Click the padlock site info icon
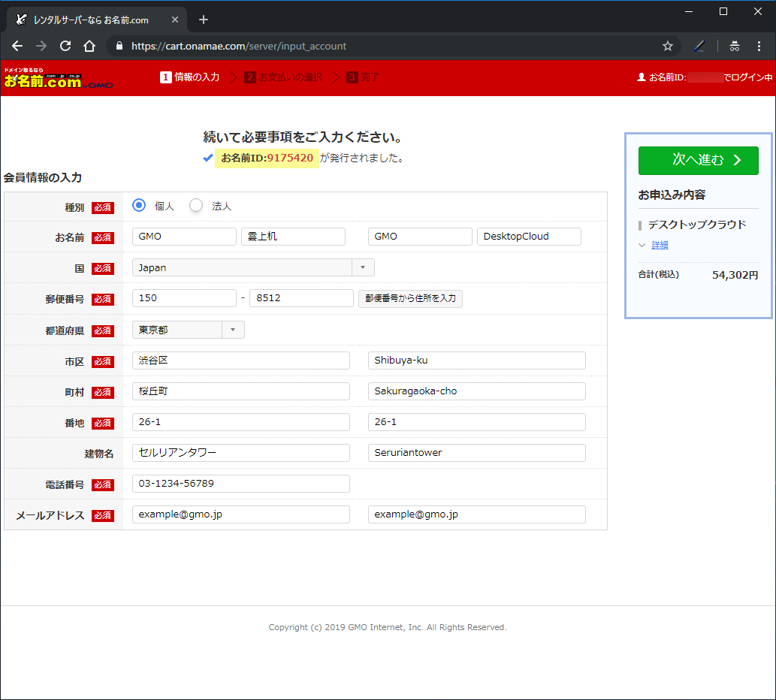Image resolution: width=776 pixels, height=700 pixels. (x=119, y=46)
